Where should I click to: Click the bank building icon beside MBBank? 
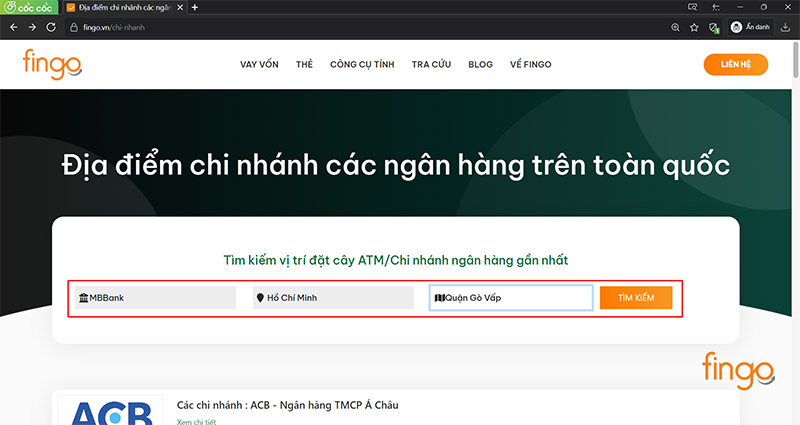(84, 298)
